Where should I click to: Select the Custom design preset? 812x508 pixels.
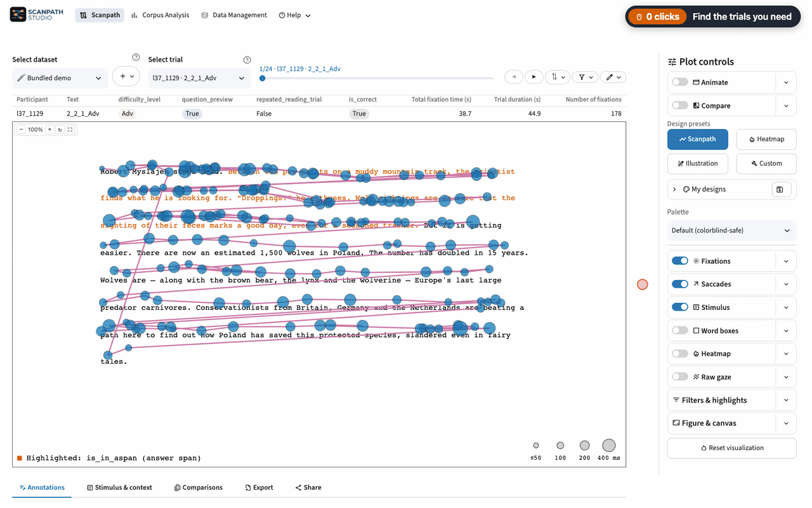[x=766, y=163]
